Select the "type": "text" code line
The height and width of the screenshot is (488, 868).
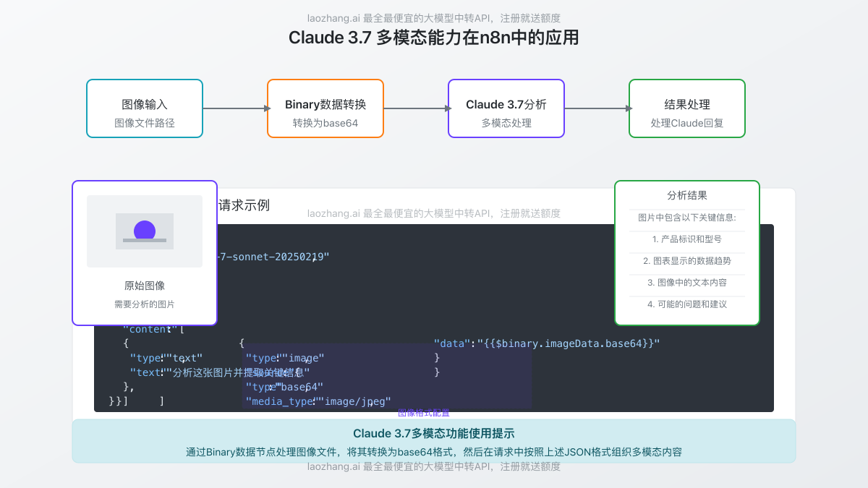pos(166,358)
